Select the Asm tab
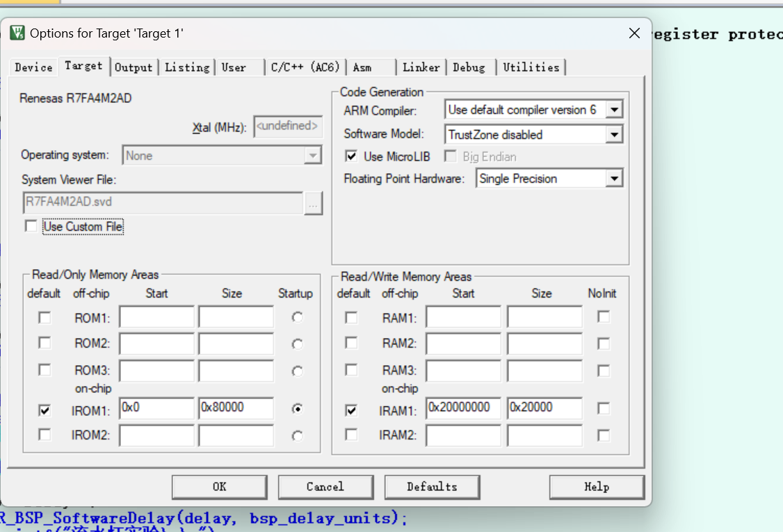Screen dimensions: 783x532 362,67
